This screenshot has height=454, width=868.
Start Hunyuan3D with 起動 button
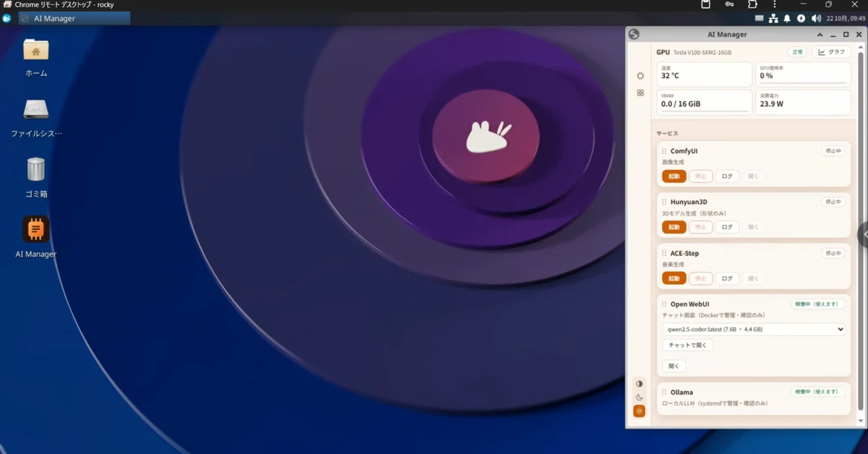pos(674,227)
